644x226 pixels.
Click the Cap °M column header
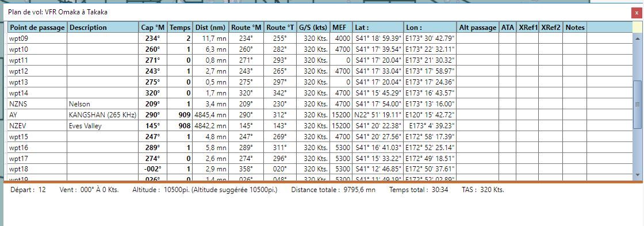point(153,28)
